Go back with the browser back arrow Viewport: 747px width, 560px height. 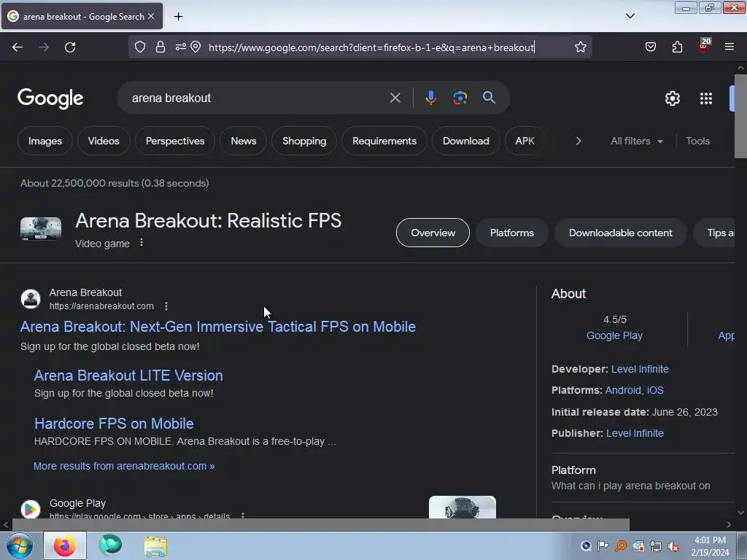coord(18,47)
